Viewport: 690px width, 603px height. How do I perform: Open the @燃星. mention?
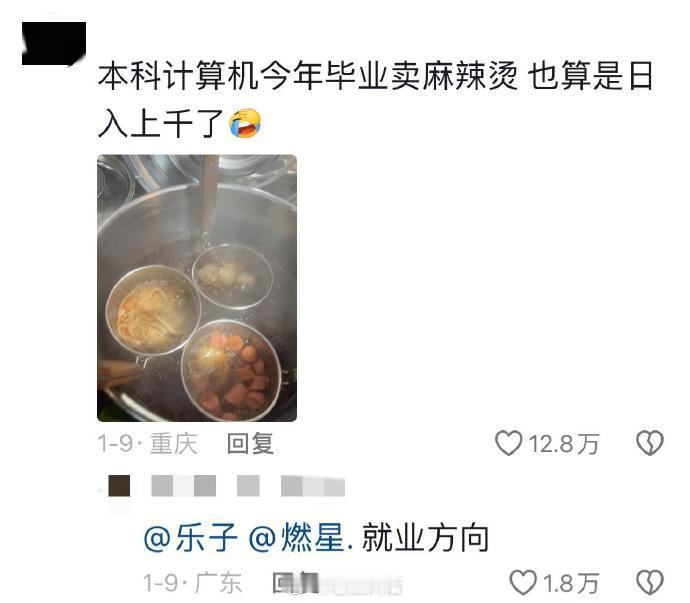301,537
